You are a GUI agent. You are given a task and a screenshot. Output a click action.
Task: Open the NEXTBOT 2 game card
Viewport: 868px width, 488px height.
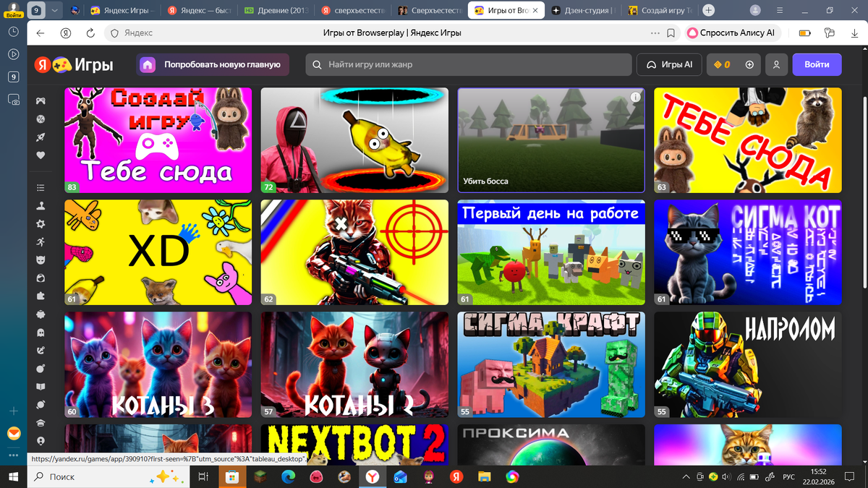pyautogui.click(x=354, y=445)
